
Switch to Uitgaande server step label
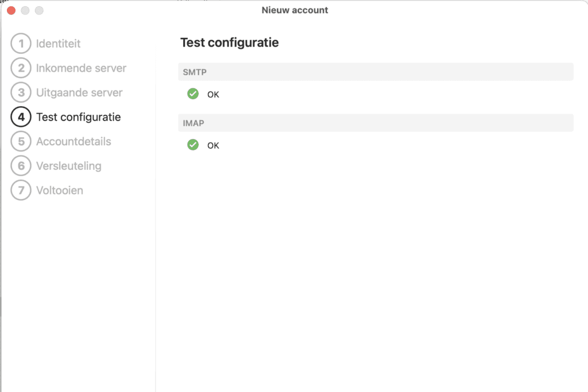pyautogui.click(x=79, y=92)
